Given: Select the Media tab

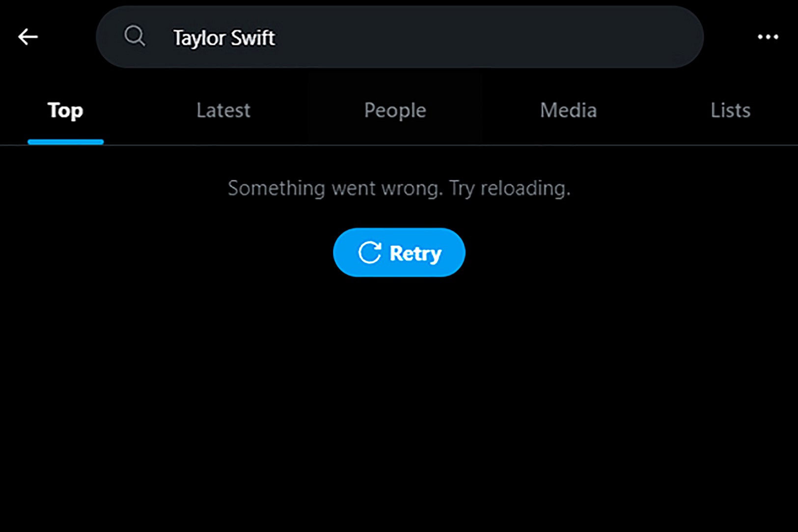Looking at the screenshot, I should point(568,110).
